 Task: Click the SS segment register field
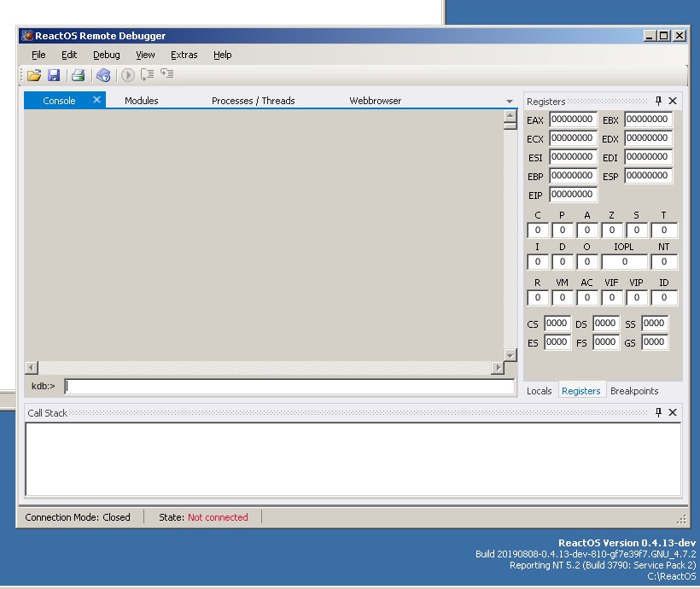pyautogui.click(x=655, y=324)
